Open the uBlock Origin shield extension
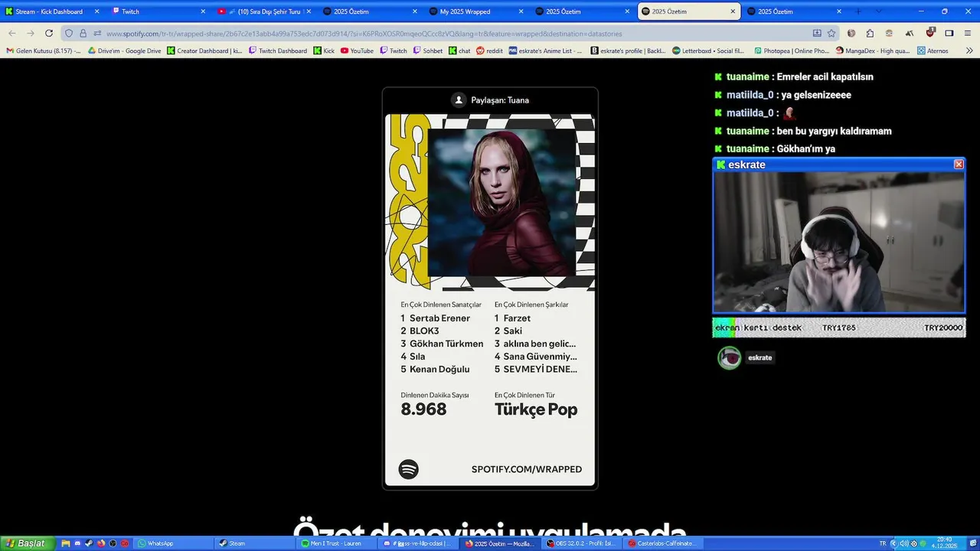980x551 pixels. [x=930, y=33]
